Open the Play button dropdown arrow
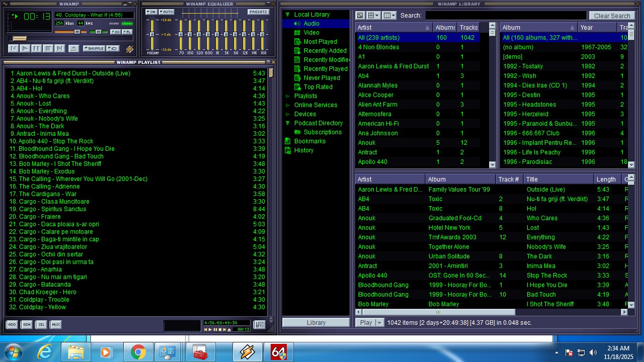Viewport: 644px width, 362px height. pos(379,323)
